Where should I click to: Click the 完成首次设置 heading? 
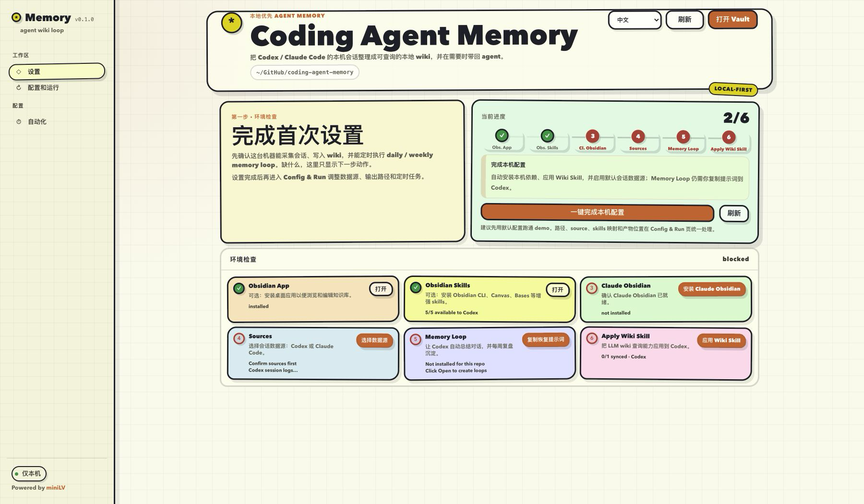click(298, 135)
